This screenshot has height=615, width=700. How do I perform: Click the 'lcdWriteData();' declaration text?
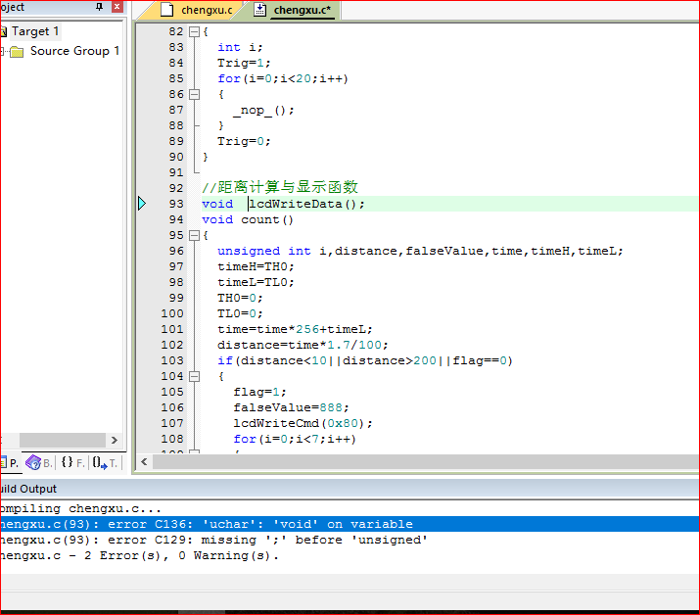click(x=307, y=204)
